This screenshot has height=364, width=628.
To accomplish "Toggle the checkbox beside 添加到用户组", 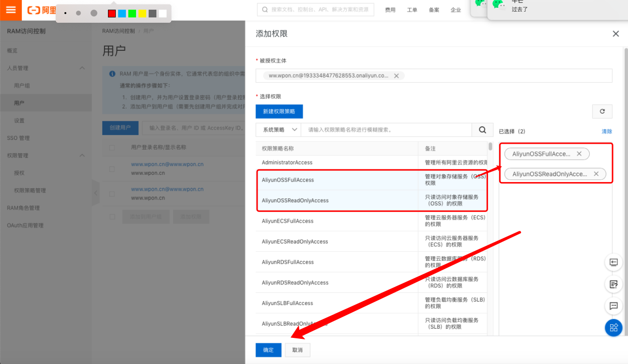I will point(112,216).
